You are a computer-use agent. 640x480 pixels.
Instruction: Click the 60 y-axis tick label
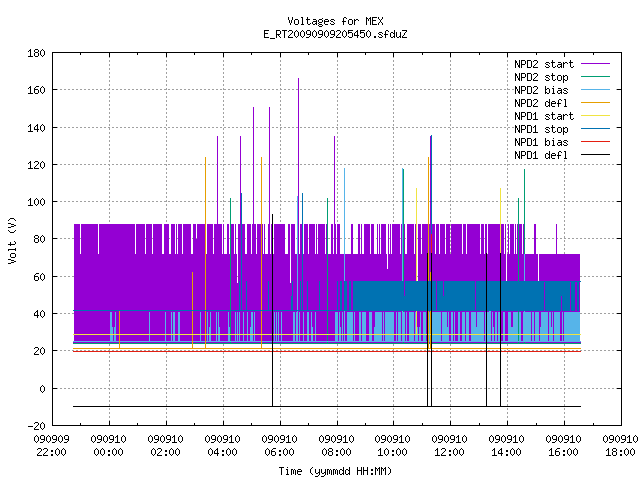39,277
